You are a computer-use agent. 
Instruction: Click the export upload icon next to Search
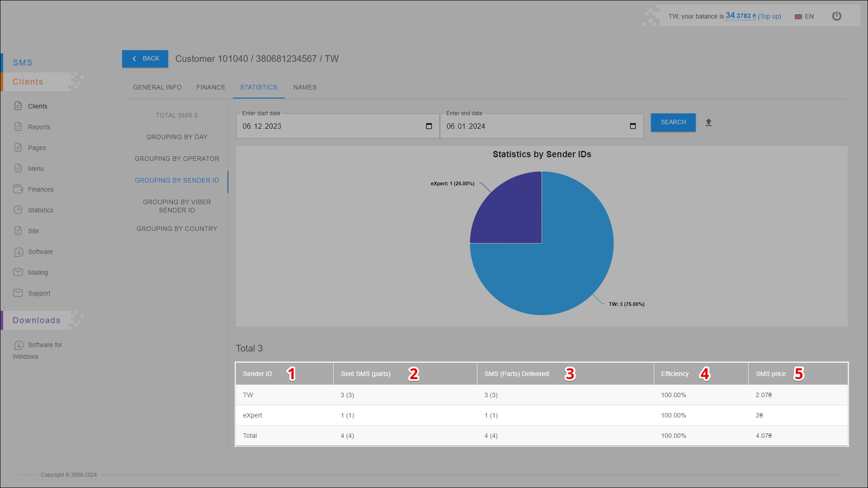coord(708,122)
